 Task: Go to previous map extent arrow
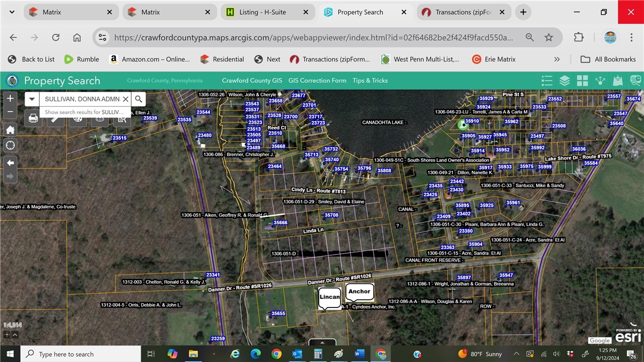click(10, 162)
